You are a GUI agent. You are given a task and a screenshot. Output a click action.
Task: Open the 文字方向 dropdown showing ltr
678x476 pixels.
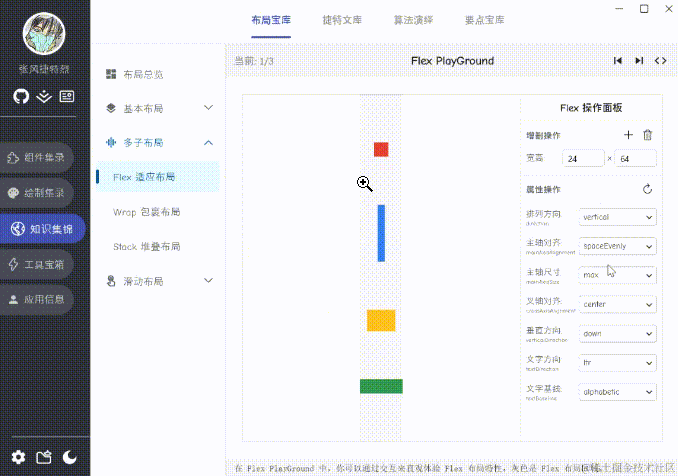coord(617,363)
